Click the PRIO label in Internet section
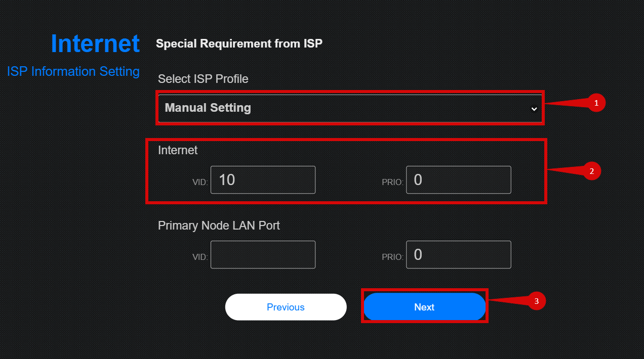Image resolution: width=644 pixels, height=359 pixels. point(392,182)
